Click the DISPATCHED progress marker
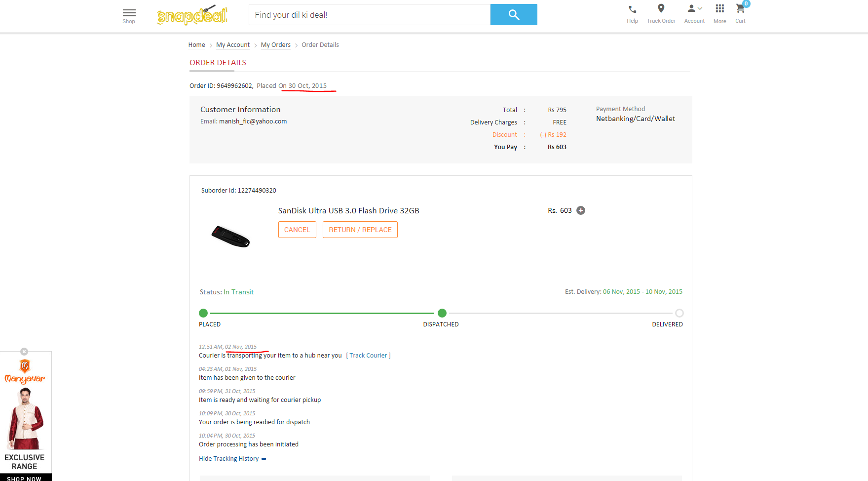Screen dimensions: 868x481 point(442,313)
